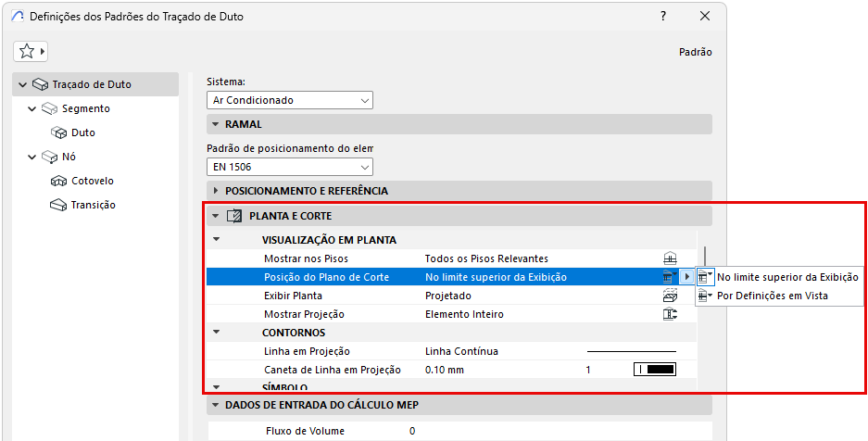This screenshot has height=441, width=868.
Task: Expand the POSICIONAMENTO E REFERÊNCIA panel
Action: (x=216, y=191)
